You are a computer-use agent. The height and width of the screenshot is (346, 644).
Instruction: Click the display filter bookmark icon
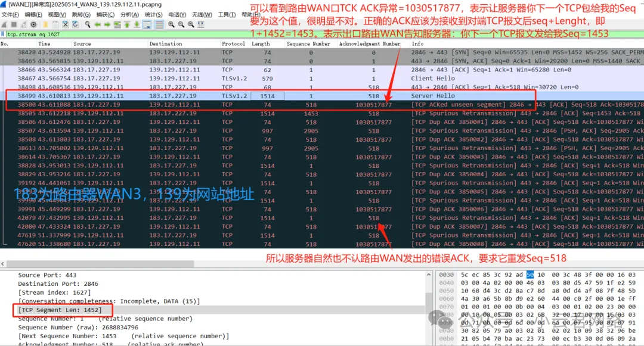click(x=4, y=35)
